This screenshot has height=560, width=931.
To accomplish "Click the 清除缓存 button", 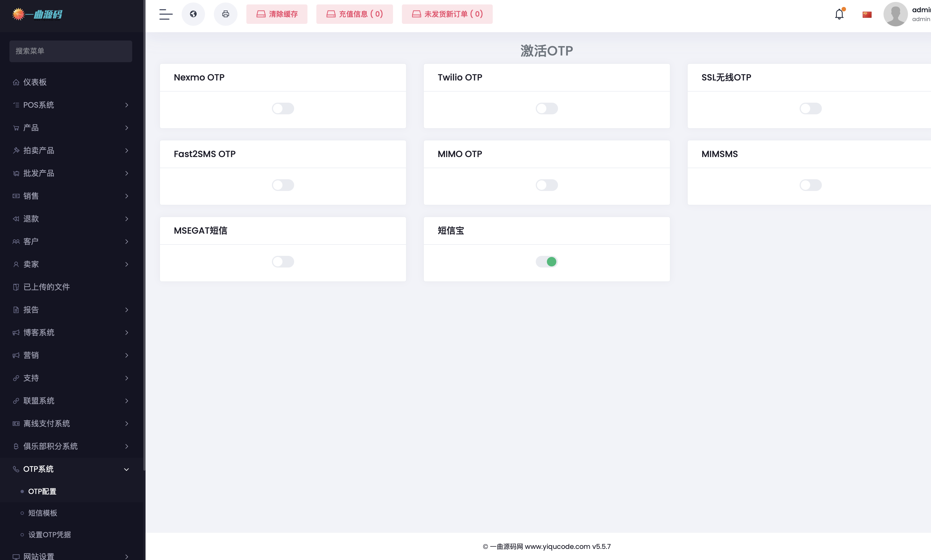I will (277, 14).
